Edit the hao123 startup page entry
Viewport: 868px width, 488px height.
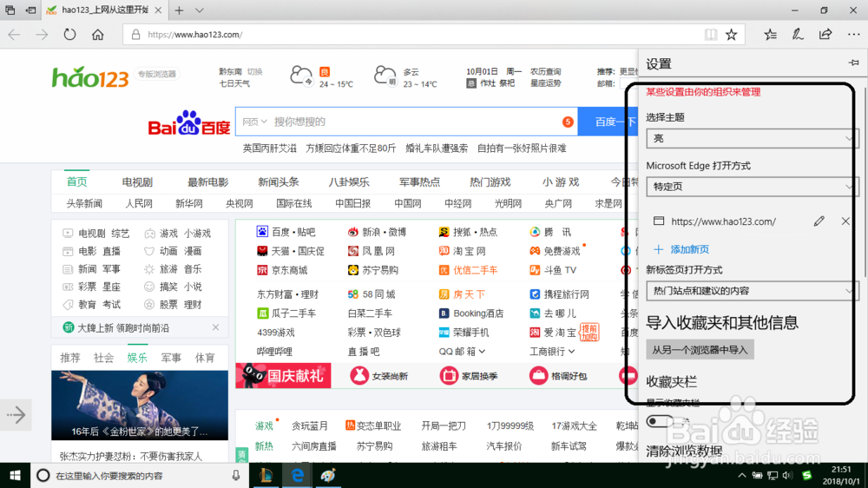pos(819,221)
